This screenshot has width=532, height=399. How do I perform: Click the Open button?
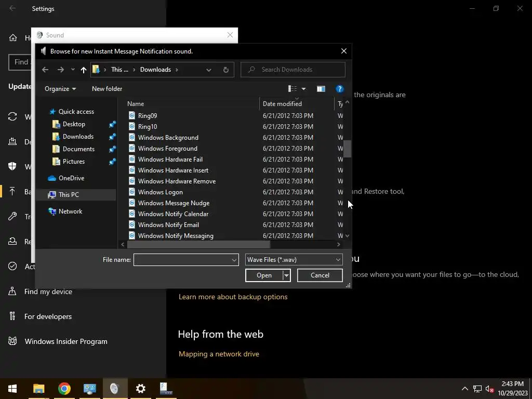pyautogui.click(x=264, y=275)
